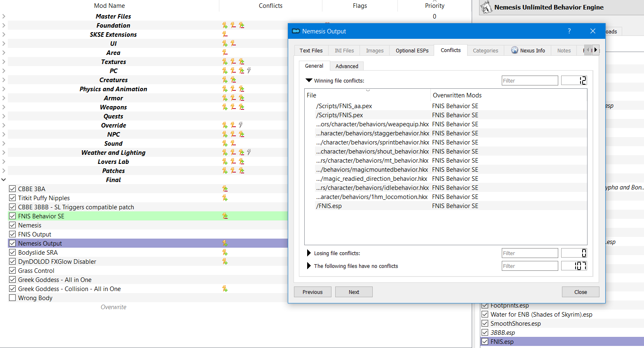Sort mods by the Mod Name column header
Screen dimensions: 644x348
pyautogui.click(x=109, y=6)
